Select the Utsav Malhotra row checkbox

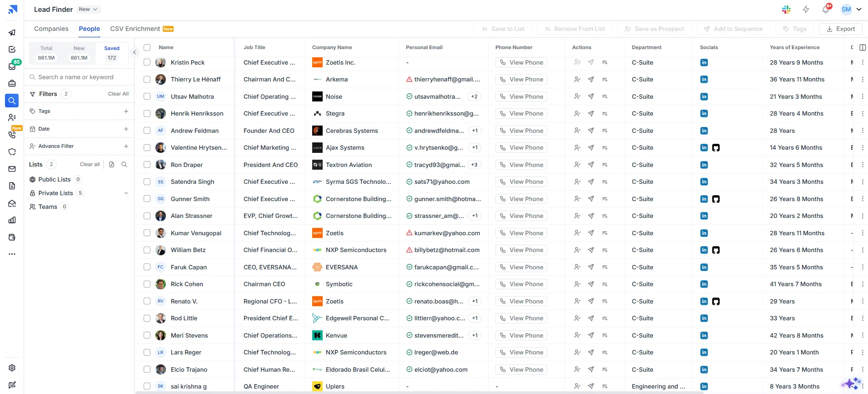pos(147,96)
